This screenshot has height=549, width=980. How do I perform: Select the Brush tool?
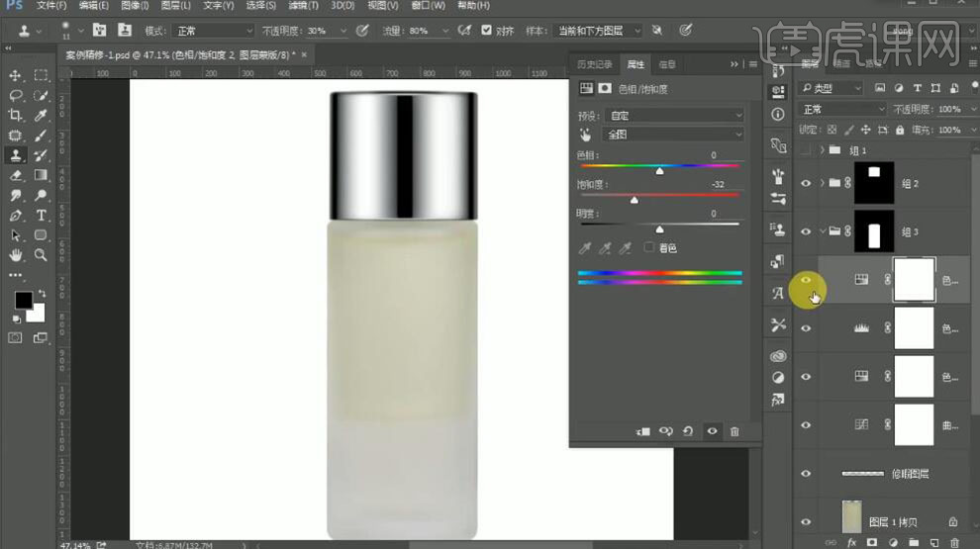click(41, 136)
